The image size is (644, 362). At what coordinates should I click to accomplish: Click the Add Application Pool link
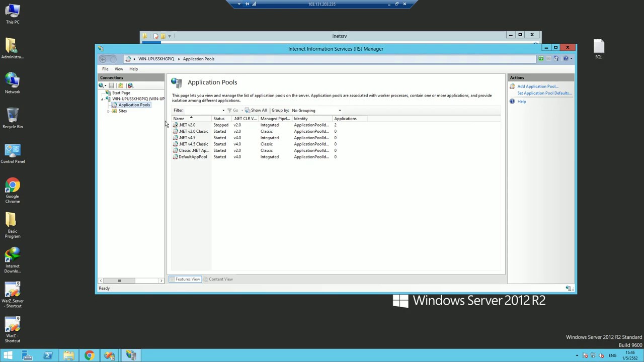[x=537, y=86]
